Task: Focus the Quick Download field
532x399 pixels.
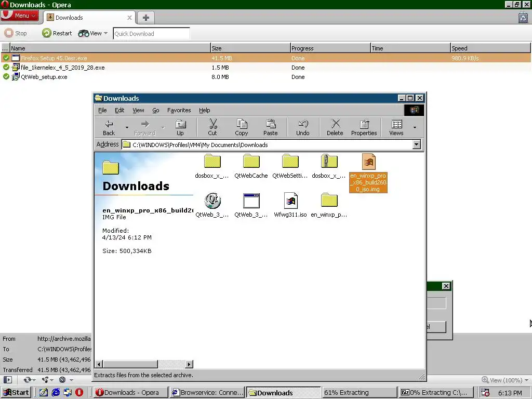Action: pos(151,34)
